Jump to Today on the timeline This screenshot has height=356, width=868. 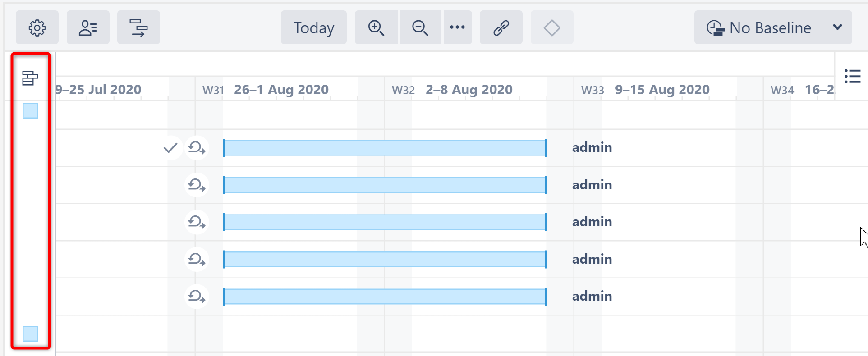(x=313, y=27)
